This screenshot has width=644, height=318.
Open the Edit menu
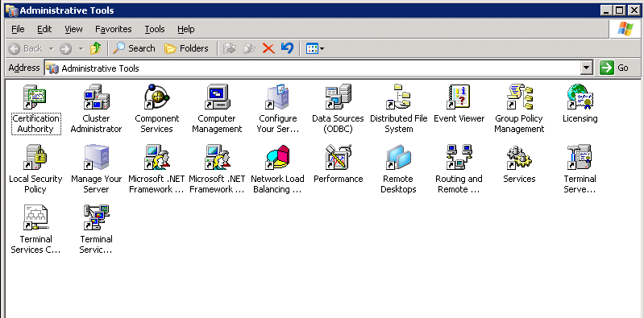44,29
